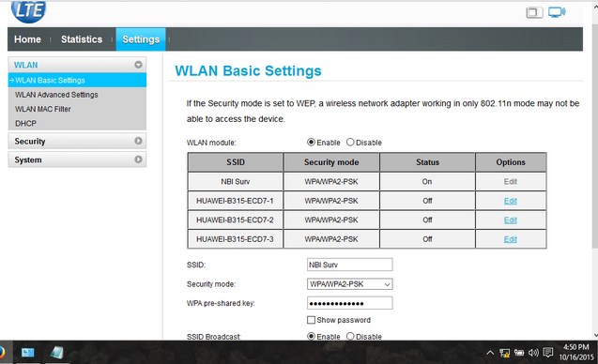
Task: Select Disable for WLAN module
Action: 350,143
